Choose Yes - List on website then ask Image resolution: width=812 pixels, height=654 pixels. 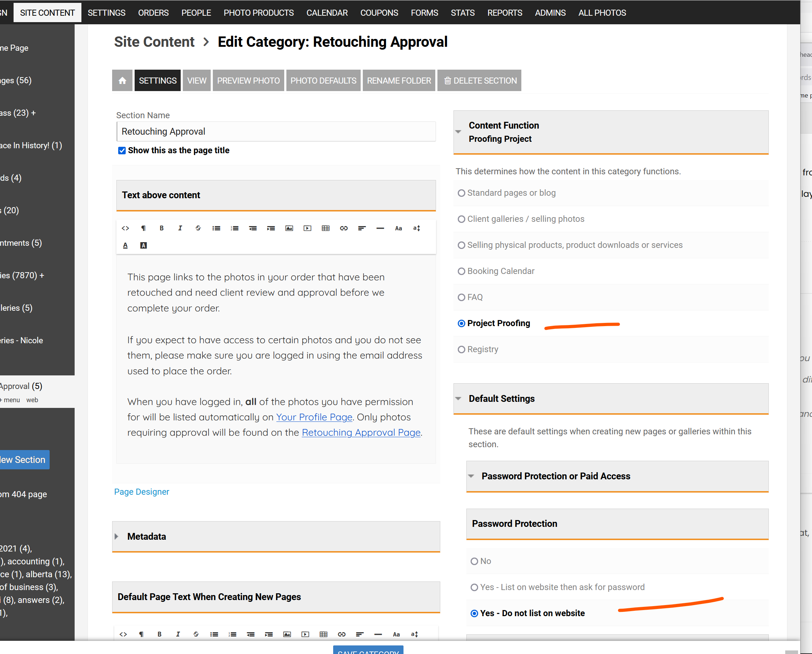point(474,587)
